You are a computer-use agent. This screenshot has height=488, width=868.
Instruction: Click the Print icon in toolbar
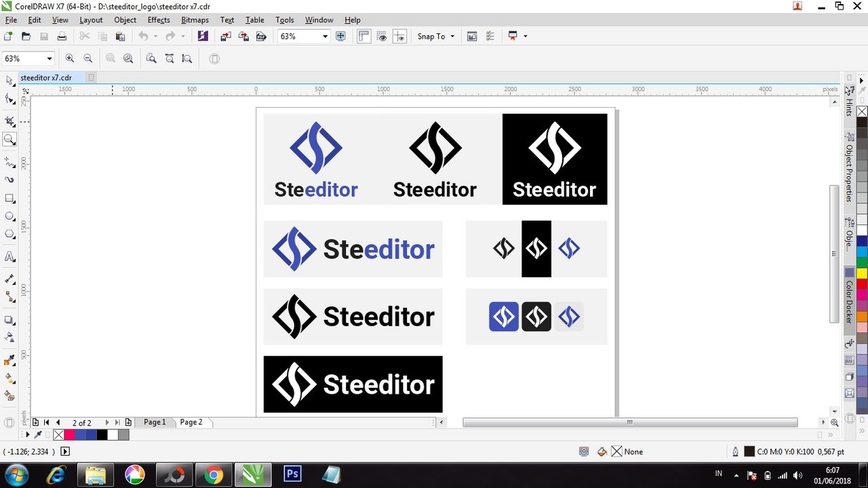click(x=62, y=36)
